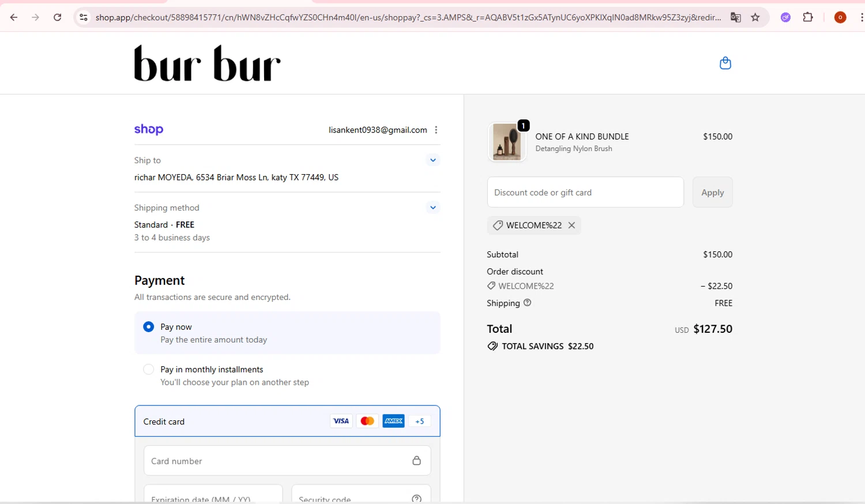Image resolution: width=865 pixels, height=504 pixels.
Task: Click the Shop Pay logo
Action: [149, 130]
